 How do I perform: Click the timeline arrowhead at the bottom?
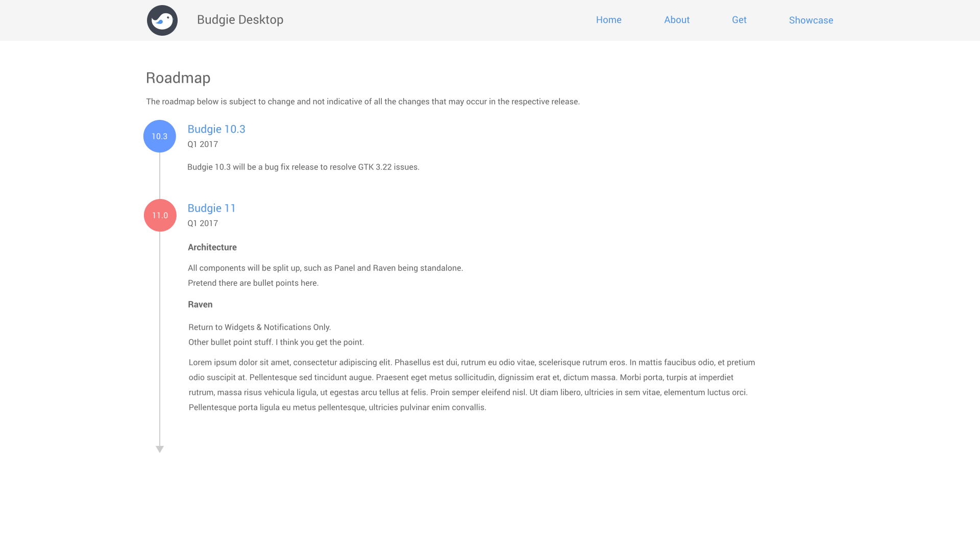tap(160, 449)
